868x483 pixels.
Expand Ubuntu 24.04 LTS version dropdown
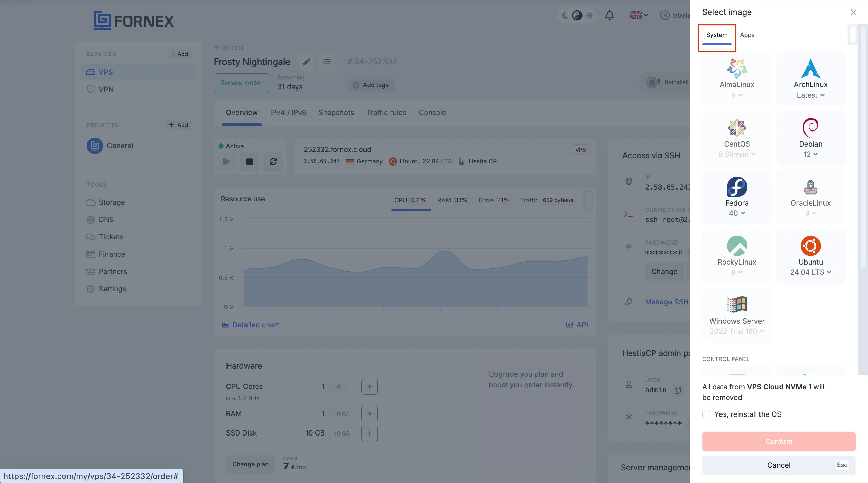pyautogui.click(x=810, y=272)
